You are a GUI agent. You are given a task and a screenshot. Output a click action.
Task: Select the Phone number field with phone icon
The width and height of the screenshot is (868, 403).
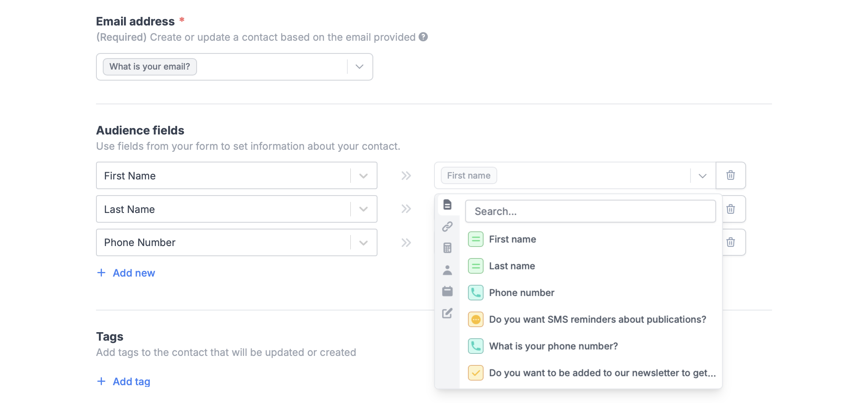pyautogui.click(x=521, y=292)
